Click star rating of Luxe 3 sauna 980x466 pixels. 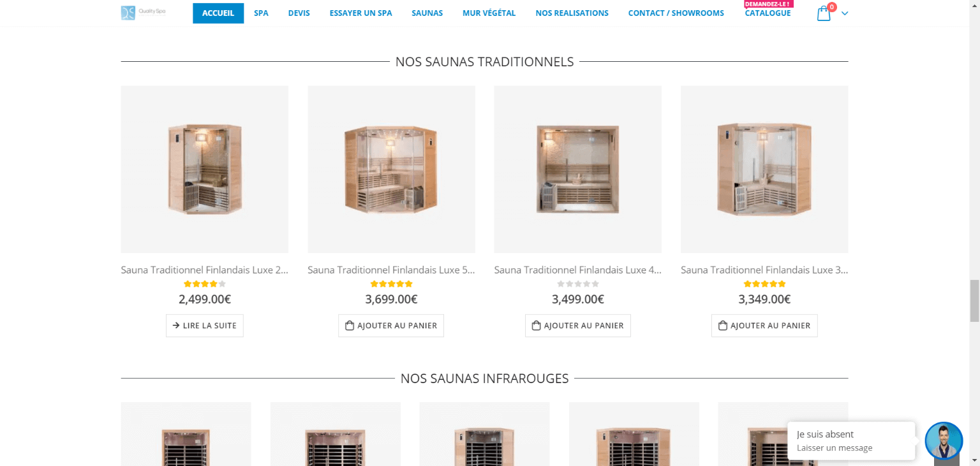pyautogui.click(x=764, y=284)
